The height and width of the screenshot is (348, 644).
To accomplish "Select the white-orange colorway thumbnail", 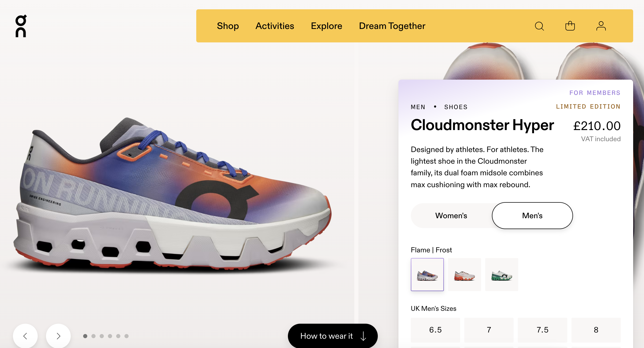I will 464,275.
